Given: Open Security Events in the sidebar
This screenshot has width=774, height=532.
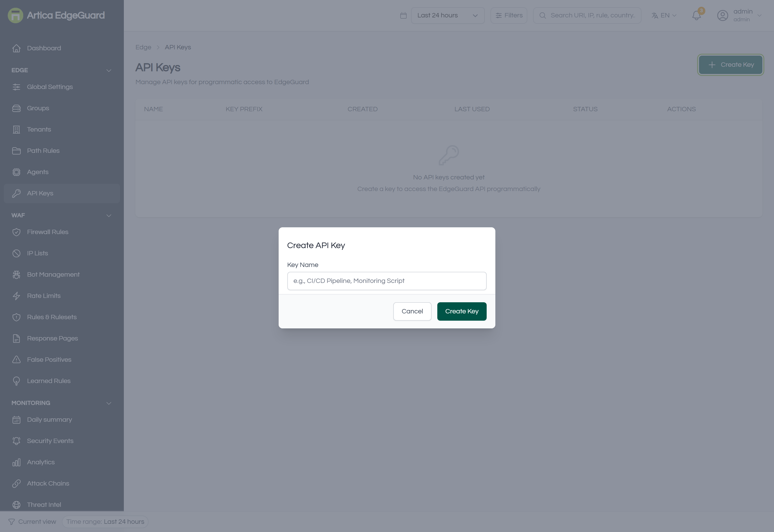Looking at the screenshot, I should (x=62, y=441).
